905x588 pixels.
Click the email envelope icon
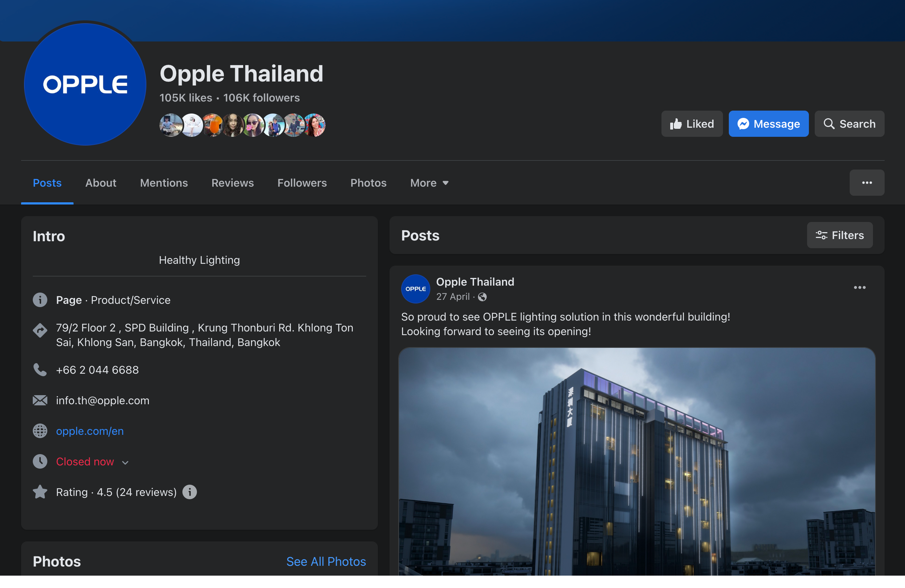tap(40, 400)
